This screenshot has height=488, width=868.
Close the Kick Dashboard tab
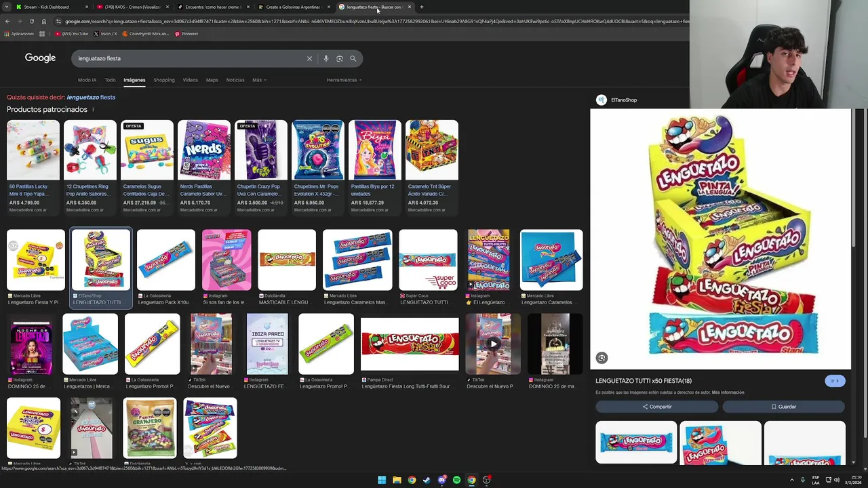86,7
